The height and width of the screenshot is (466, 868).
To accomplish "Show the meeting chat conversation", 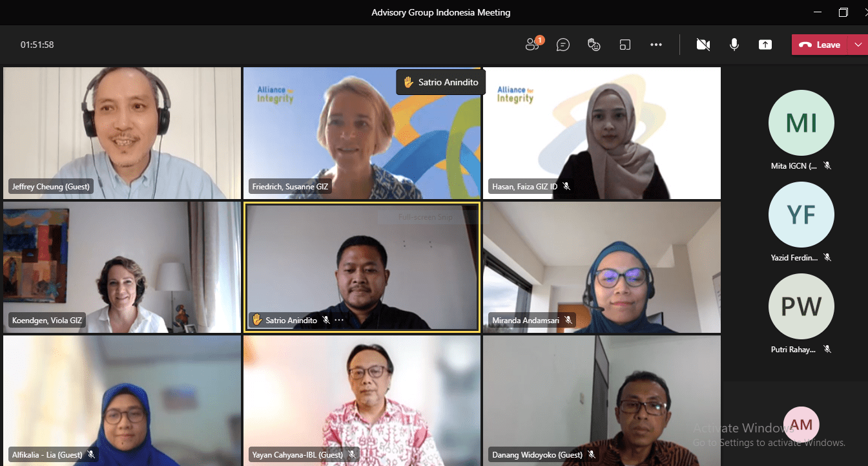I will (563, 45).
